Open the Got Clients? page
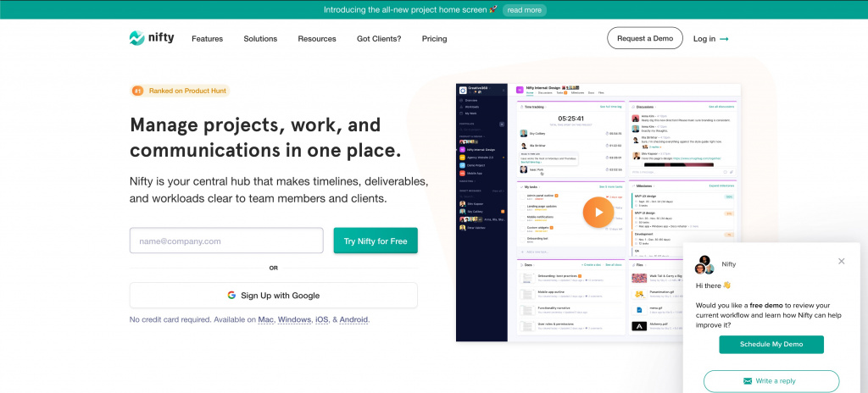Screen dimensions: 868x393 [x=379, y=39]
